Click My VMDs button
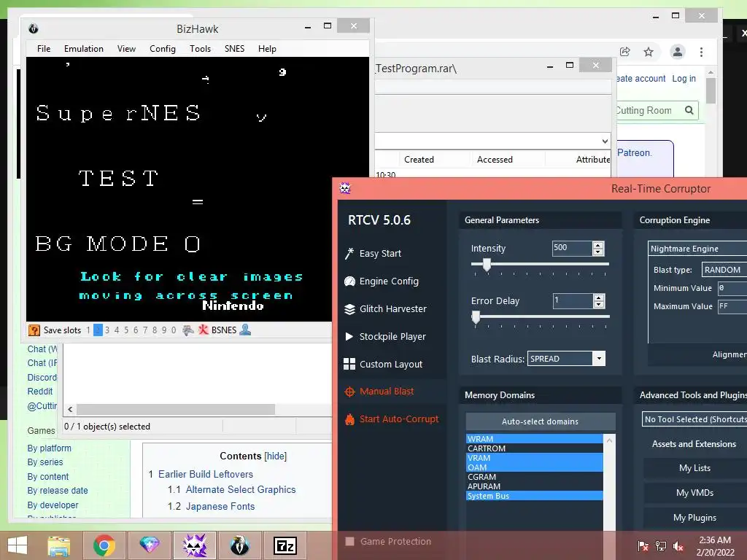The height and width of the screenshot is (560, 747). (694, 493)
